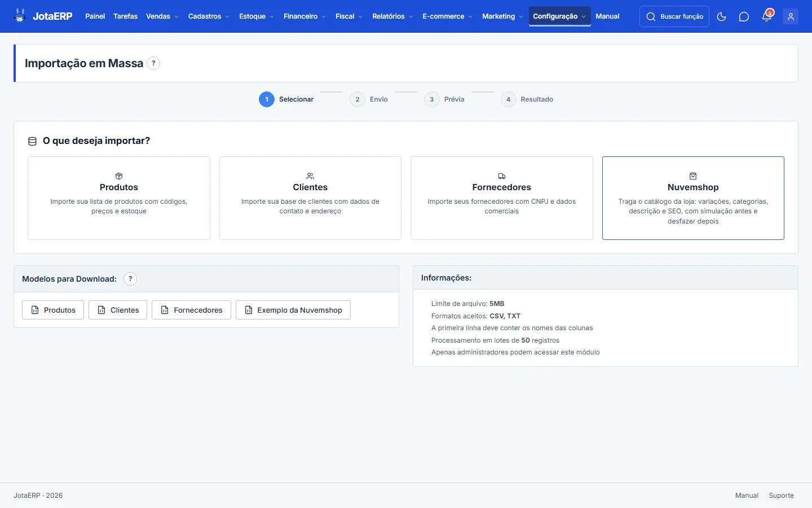Image resolution: width=812 pixels, height=508 pixels.
Task: Open the Vendas dropdown menu
Action: click(x=162, y=16)
